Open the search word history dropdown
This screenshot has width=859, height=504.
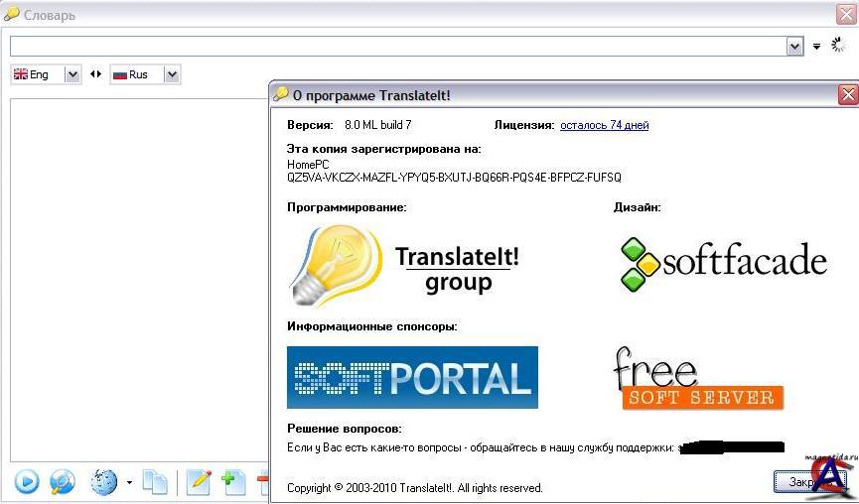(794, 47)
